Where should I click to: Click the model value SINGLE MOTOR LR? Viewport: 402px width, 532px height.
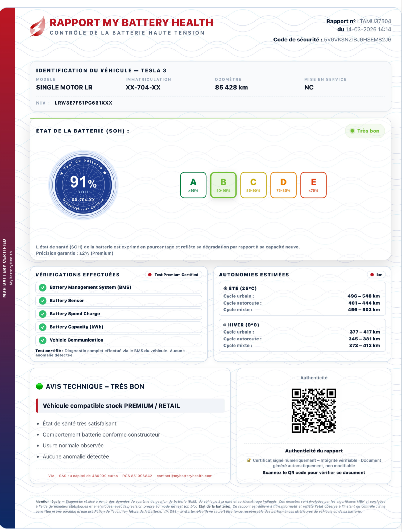64,88
